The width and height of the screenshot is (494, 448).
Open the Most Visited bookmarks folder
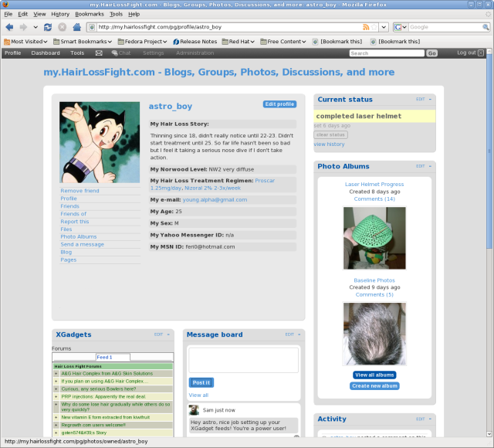(x=25, y=42)
